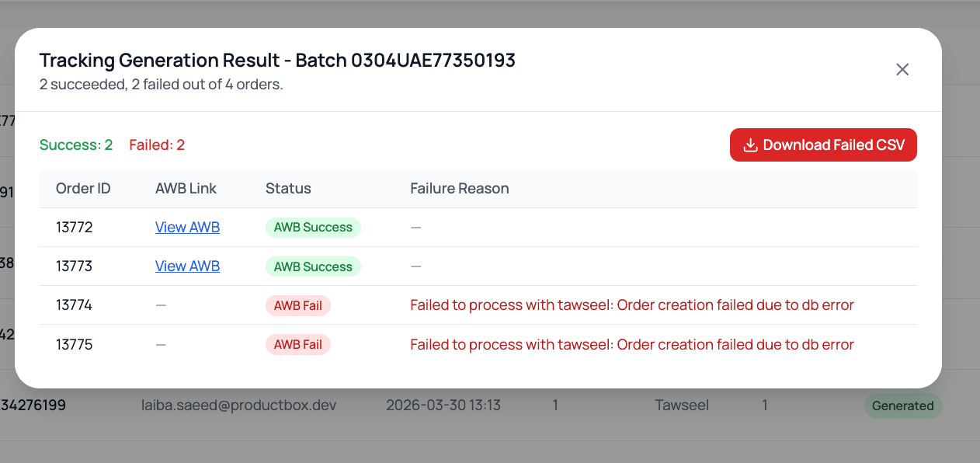Click the Download Failed CSV button

pos(823,145)
